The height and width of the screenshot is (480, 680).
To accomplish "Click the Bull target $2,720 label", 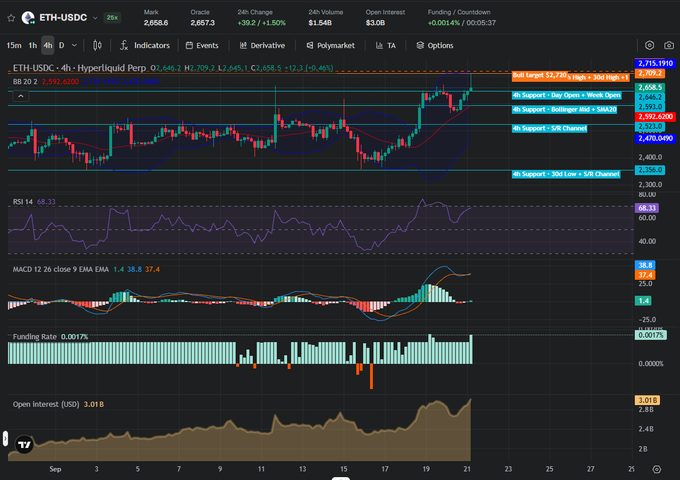I will coord(539,75).
